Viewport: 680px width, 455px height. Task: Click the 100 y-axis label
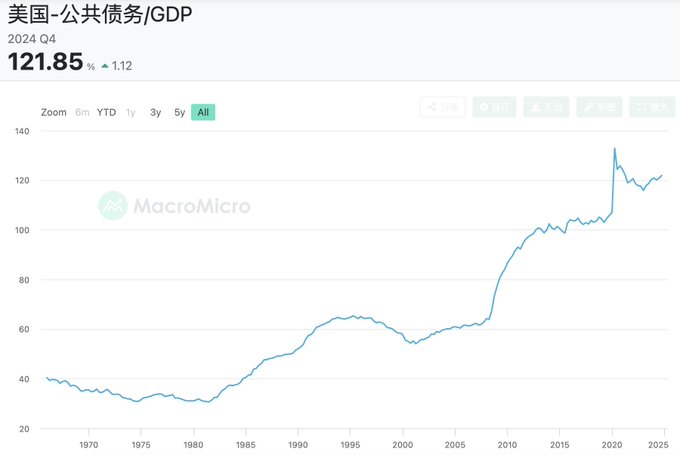pyautogui.click(x=22, y=230)
